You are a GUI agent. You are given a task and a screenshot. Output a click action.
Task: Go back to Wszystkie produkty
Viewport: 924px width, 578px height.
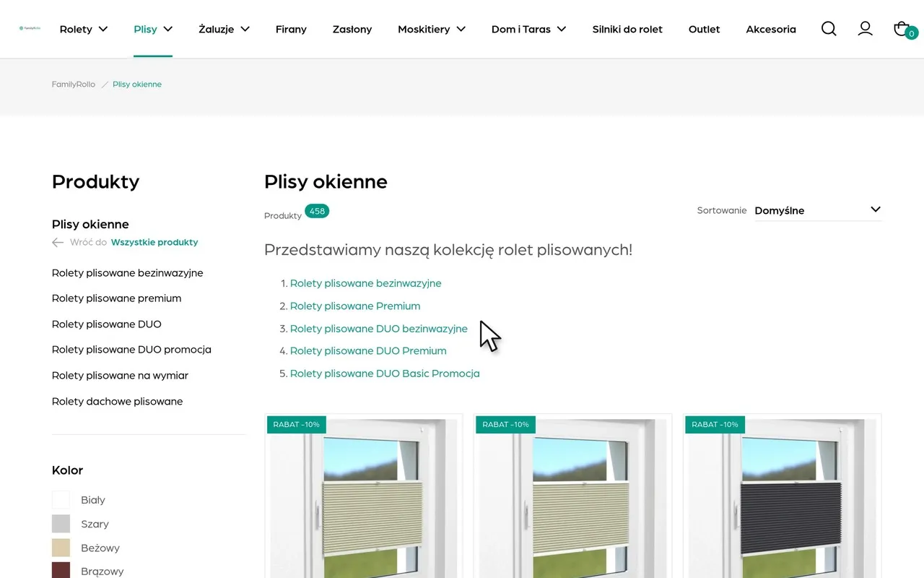coord(154,243)
